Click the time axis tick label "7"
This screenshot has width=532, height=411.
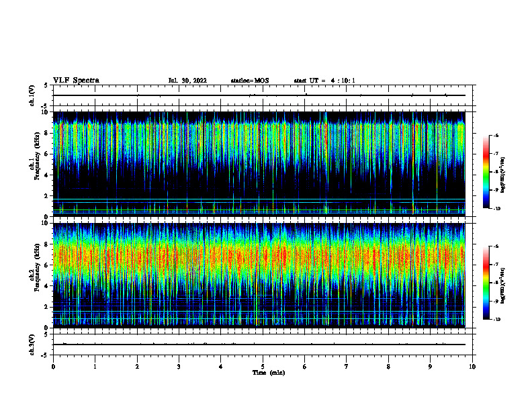pyautogui.click(x=347, y=367)
